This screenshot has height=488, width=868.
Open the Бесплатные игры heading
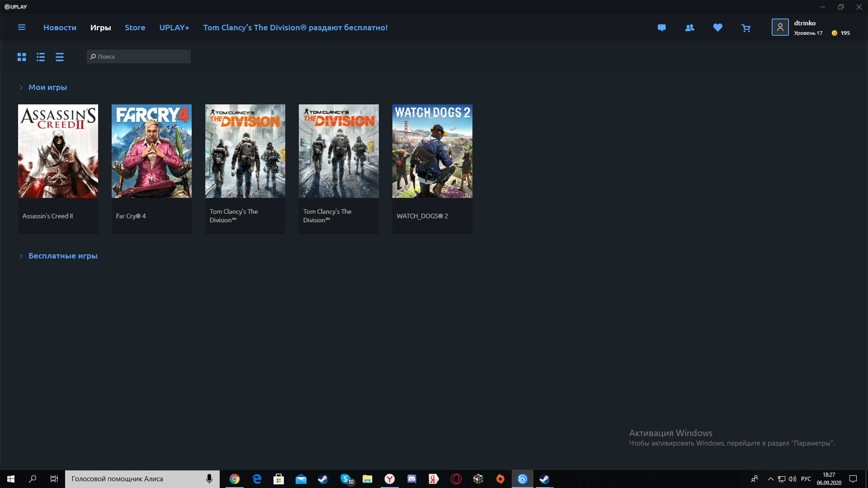63,256
